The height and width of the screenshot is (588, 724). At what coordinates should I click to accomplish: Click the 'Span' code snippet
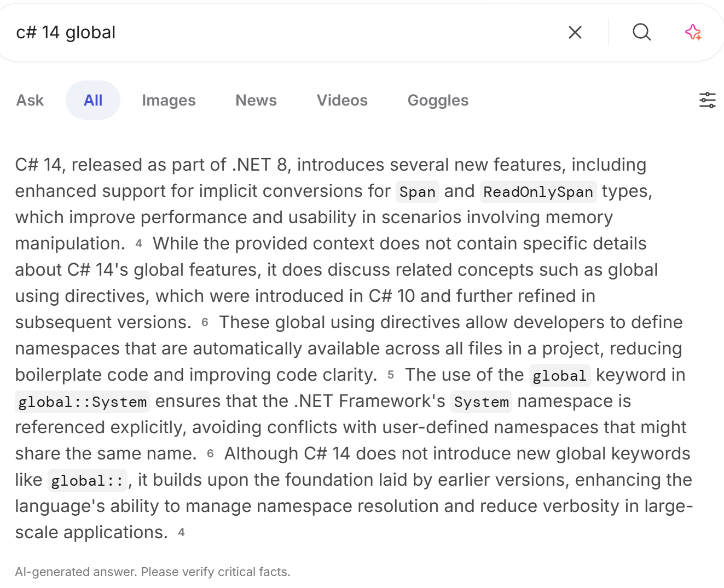[418, 192]
